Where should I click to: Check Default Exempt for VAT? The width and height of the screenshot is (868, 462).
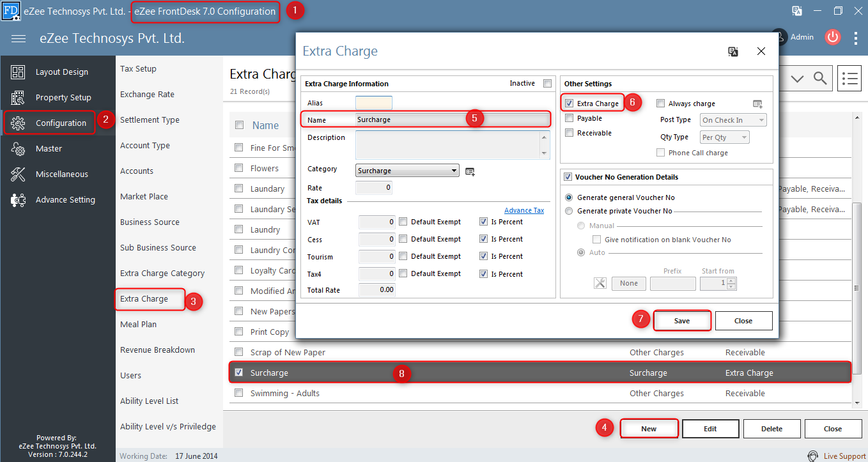coord(403,222)
